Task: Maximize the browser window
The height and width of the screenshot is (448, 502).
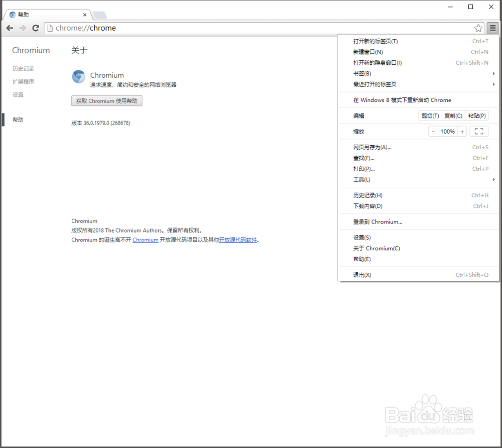Action: pos(471,7)
